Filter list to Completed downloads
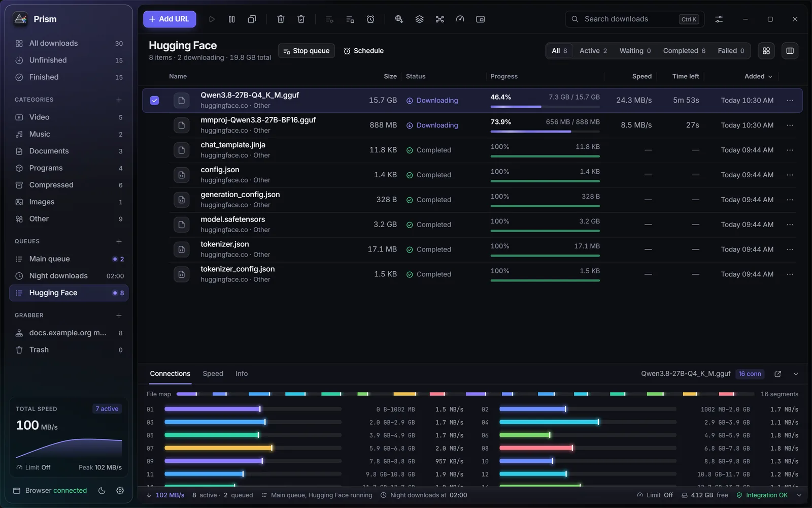This screenshot has width=812, height=508. pyautogui.click(x=684, y=51)
